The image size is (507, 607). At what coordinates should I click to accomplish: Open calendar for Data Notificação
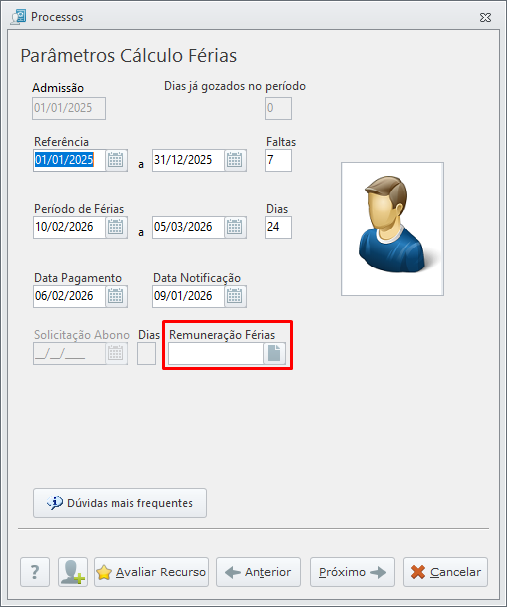[x=235, y=296]
